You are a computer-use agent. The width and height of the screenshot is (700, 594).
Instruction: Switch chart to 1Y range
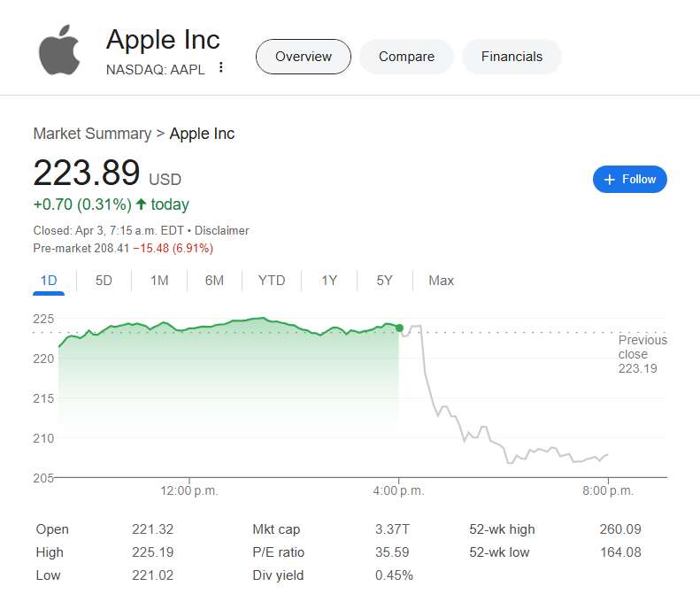(329, 281)
